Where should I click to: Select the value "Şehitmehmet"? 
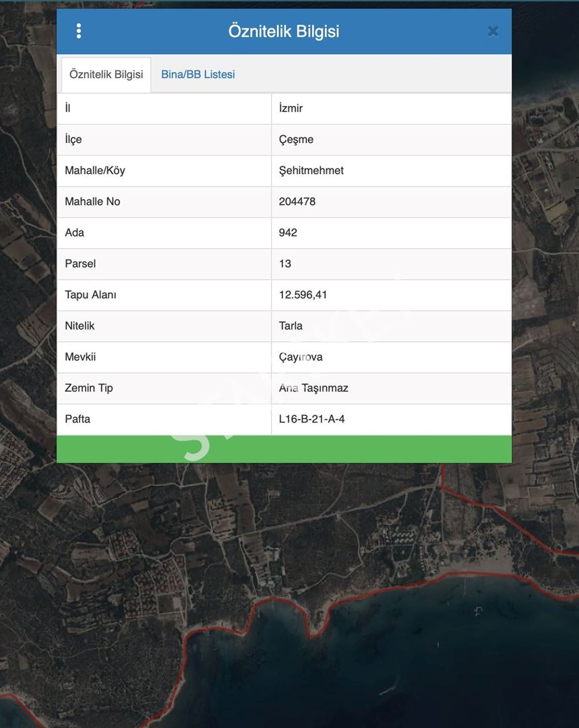(x=311, y=171)
